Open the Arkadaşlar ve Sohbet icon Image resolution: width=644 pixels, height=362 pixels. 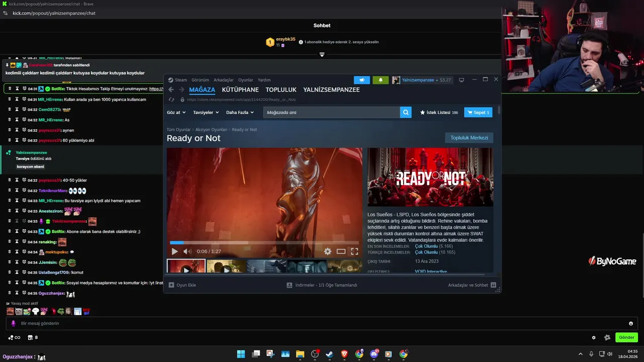(x=493, y=285)
